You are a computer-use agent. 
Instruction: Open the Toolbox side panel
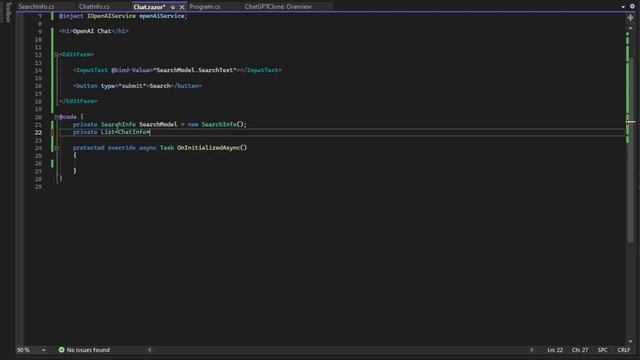(x=8, y=12)
